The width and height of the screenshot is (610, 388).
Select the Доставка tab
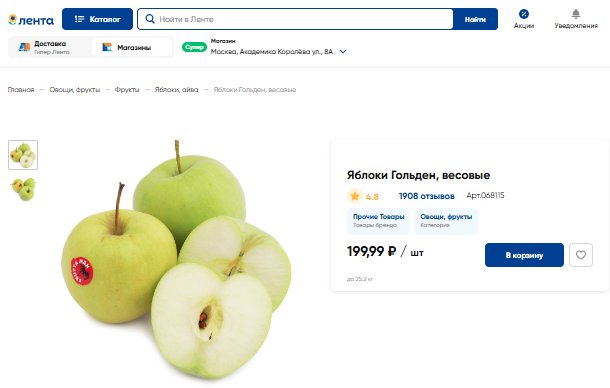50,47
